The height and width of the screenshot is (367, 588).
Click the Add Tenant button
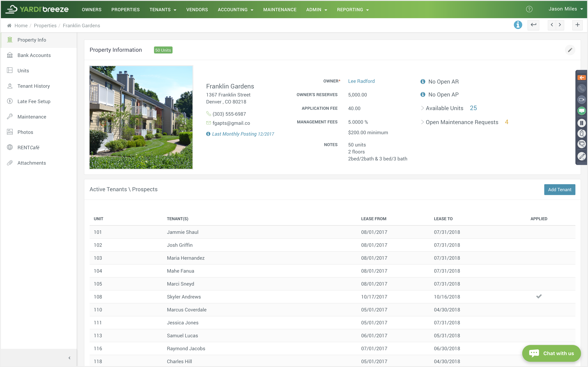pyautogui.click(x=559, y=189)
